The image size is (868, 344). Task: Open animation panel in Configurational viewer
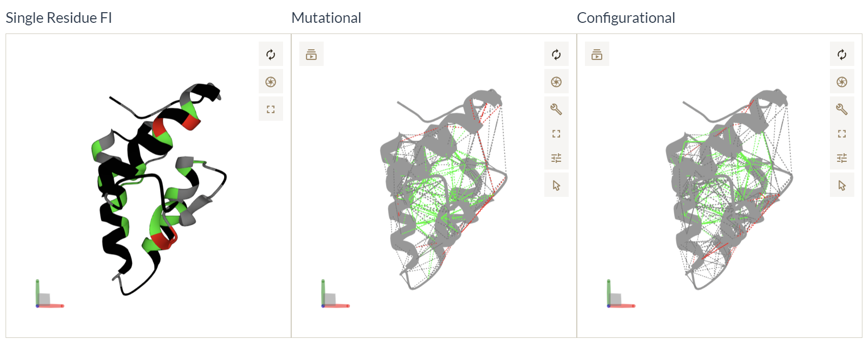(x=597, y=55)
